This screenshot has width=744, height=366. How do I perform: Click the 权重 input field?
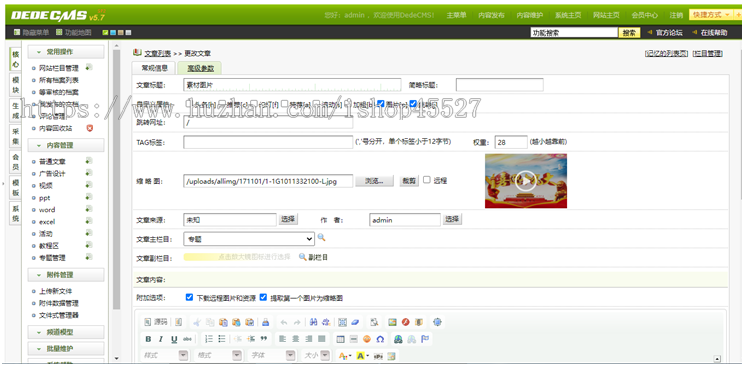pyautogui.click(x=511, y=142)
